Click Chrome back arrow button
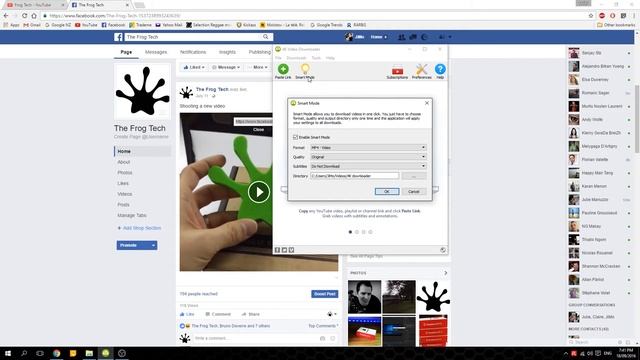 6,16
